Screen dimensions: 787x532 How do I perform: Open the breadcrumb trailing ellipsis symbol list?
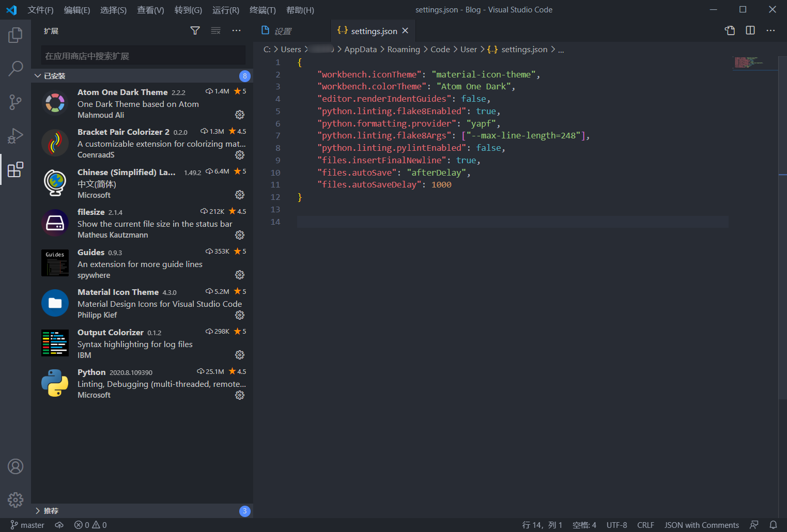[561, 50]
